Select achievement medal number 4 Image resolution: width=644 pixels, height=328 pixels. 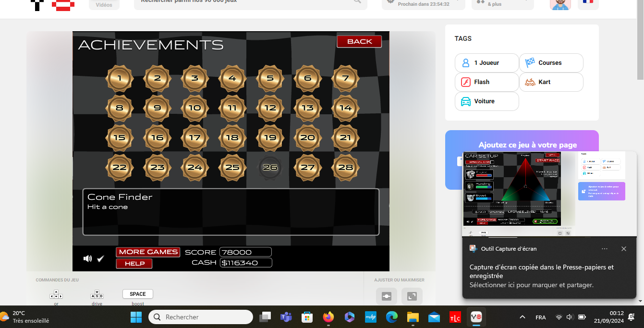[232, 78]
